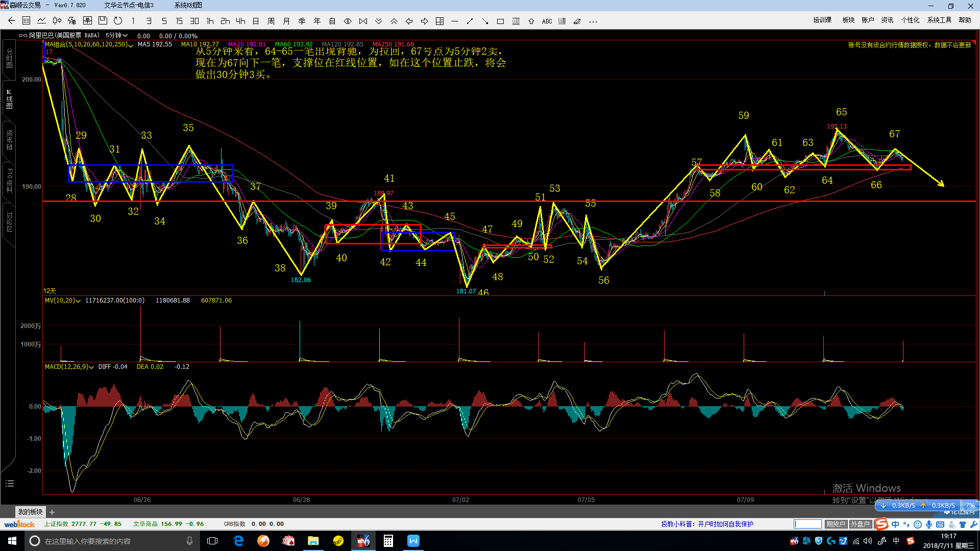Select the 3-minute period button
Viewport: 980px width, 551px height.
point(149,21)
